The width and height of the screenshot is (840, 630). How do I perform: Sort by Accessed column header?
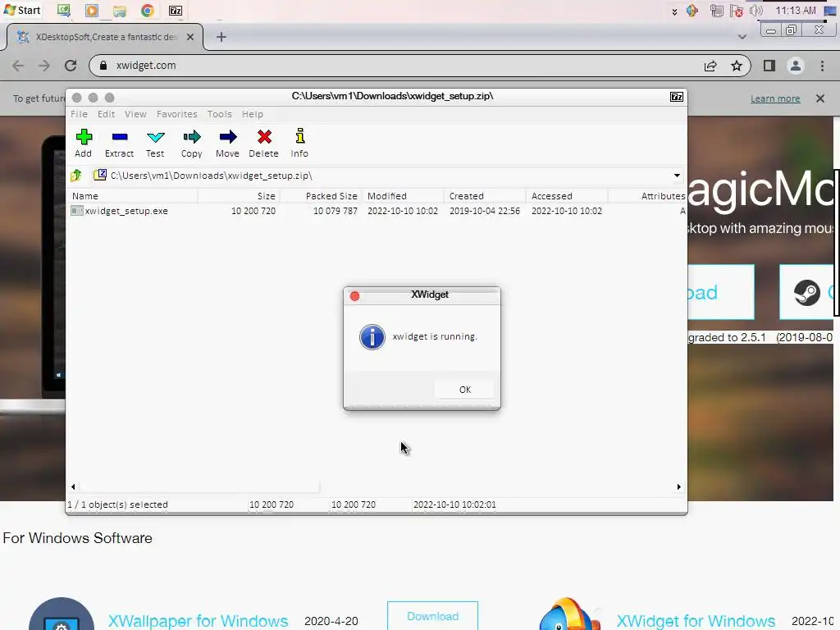568,196
